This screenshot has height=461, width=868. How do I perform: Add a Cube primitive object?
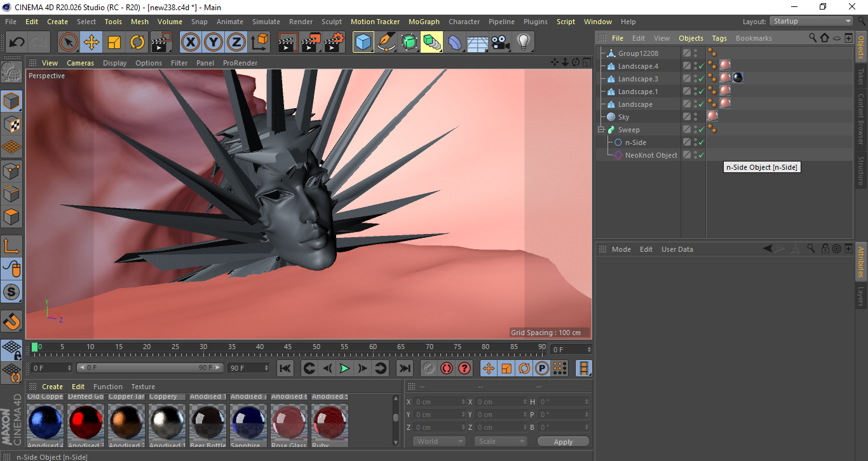(x=363, y=43)
